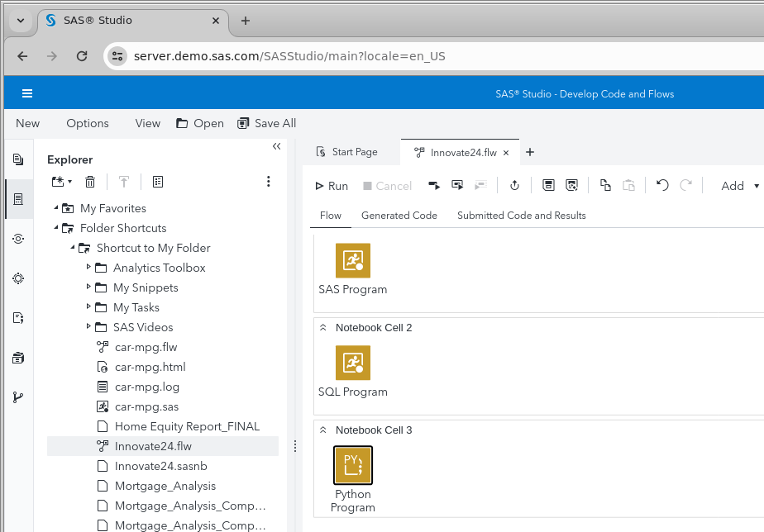Select the SQL Program node icon
The height and width of the screenshot is (532, 764).
point(353,363)
